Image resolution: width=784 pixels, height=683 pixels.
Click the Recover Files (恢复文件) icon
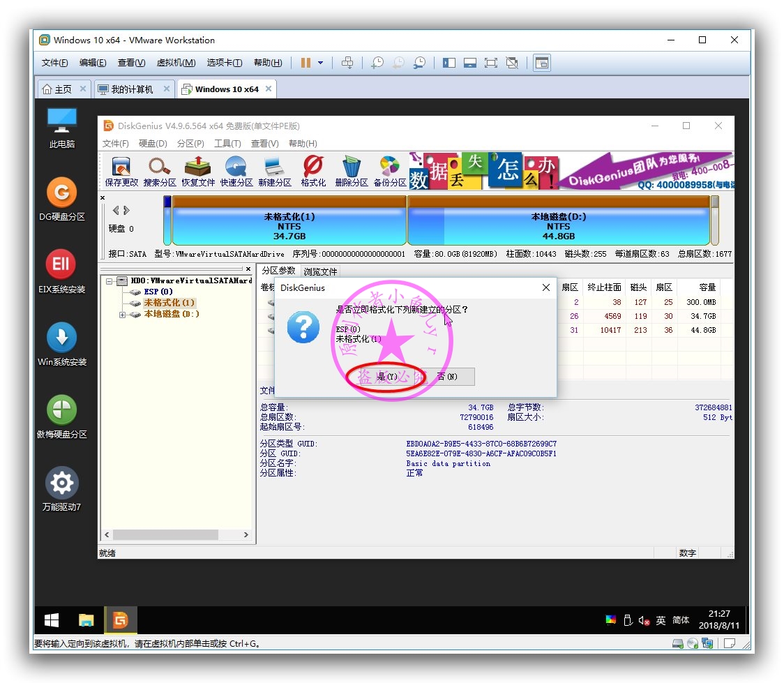click(x=198, y=171)
